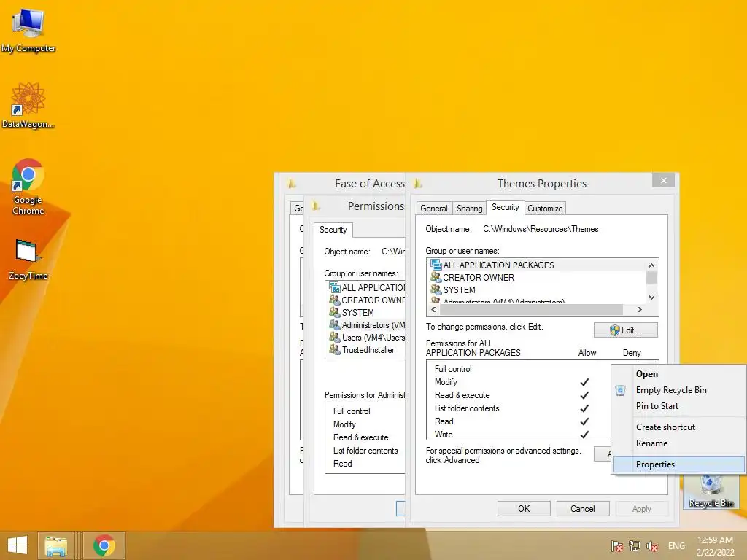
Task: Select TrustedInstaller in Permissions window
Action: (366, 349)
